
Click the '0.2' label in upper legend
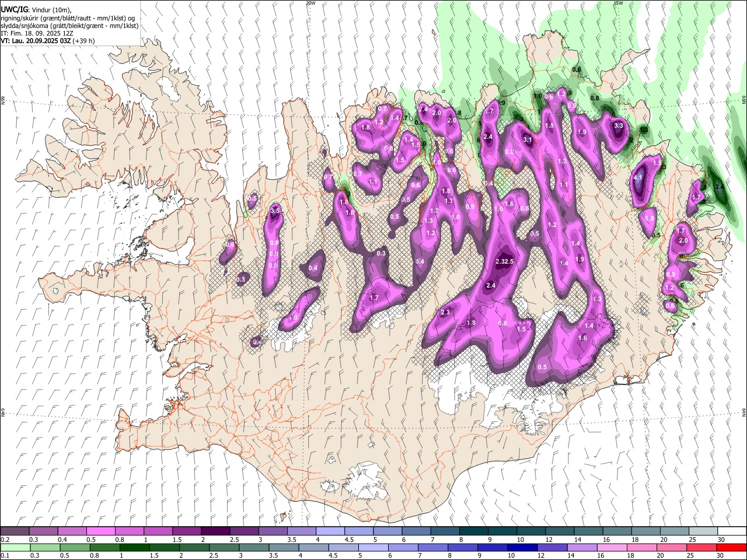pyautogui.click(x=5, y=540)
